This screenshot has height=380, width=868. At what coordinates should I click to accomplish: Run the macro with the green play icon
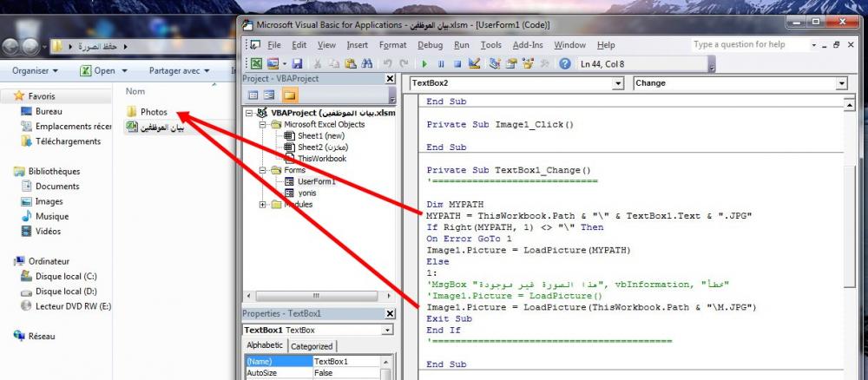point(424,64)
